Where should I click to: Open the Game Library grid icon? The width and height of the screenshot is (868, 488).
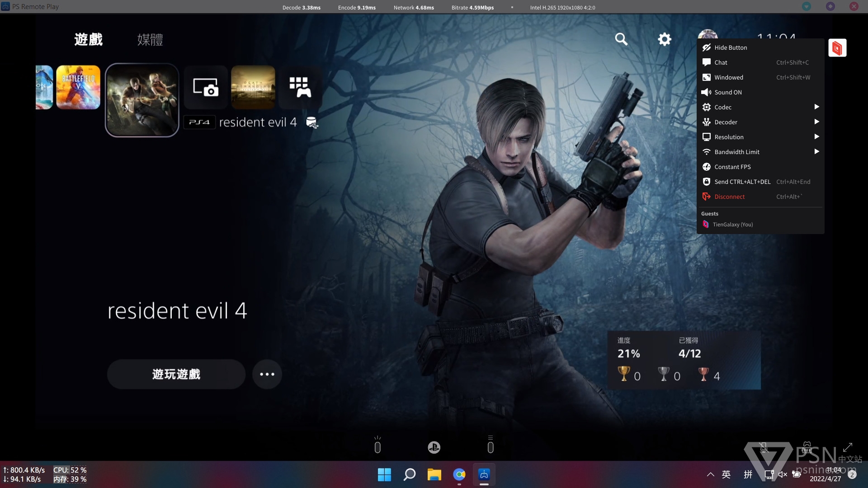300,87
